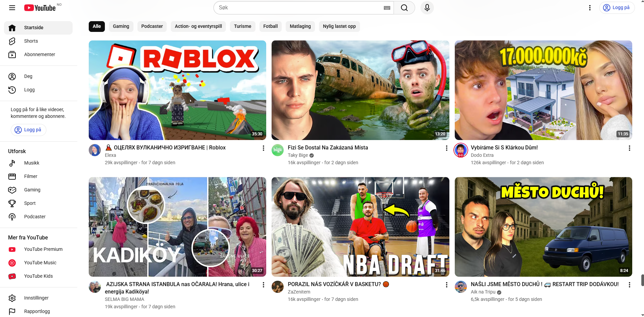Open Roblox video title link
The image size is (644, 317).
[x=165, y=148]
